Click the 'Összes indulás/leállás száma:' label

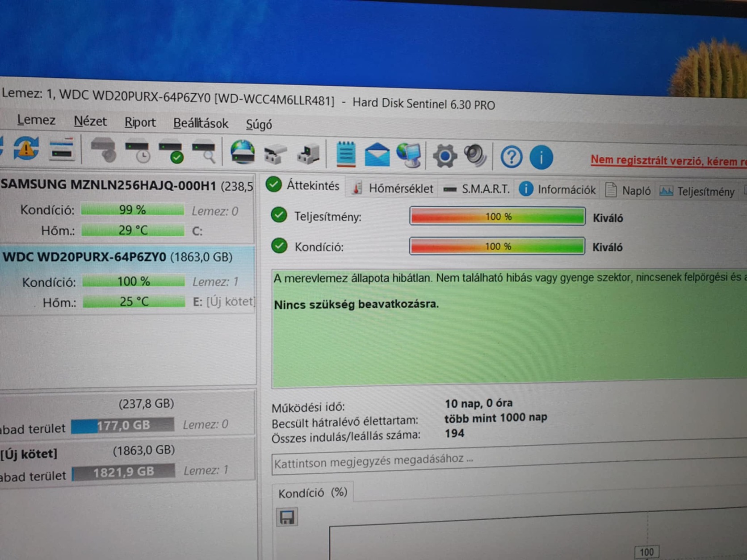[346, 436]
